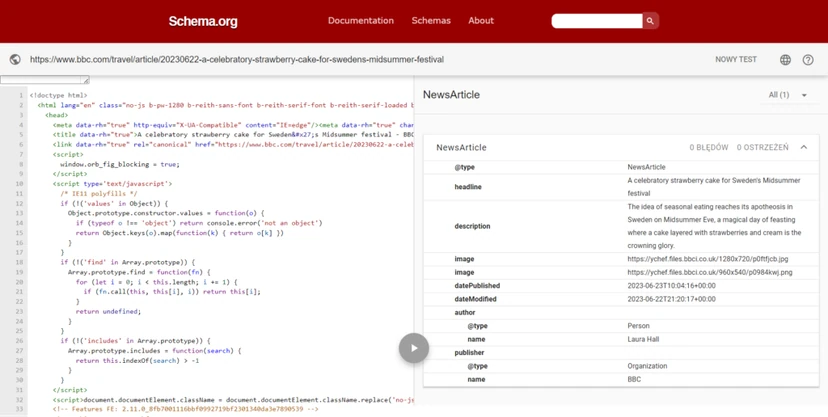This screenshot has height=417, width=828.
Task: Collapse the NewsArticle result card
Action: (804, 147)
